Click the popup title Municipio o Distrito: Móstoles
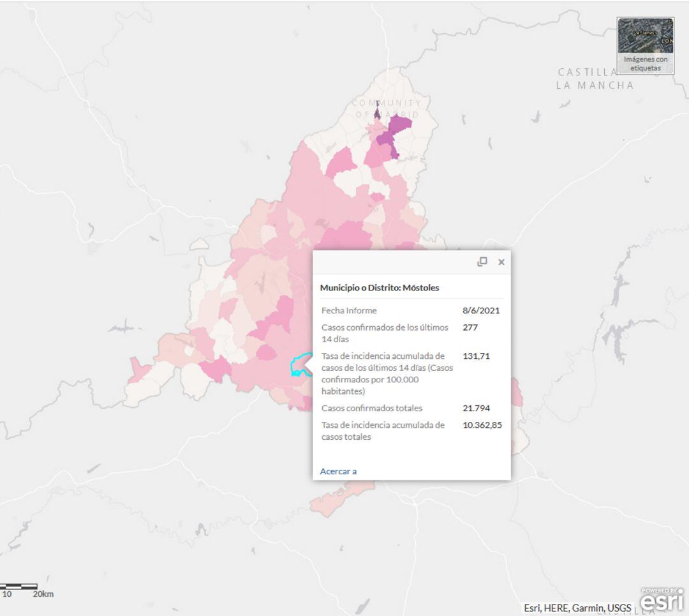The width and height of the screenshot is (689, 616). coord(379,287)
